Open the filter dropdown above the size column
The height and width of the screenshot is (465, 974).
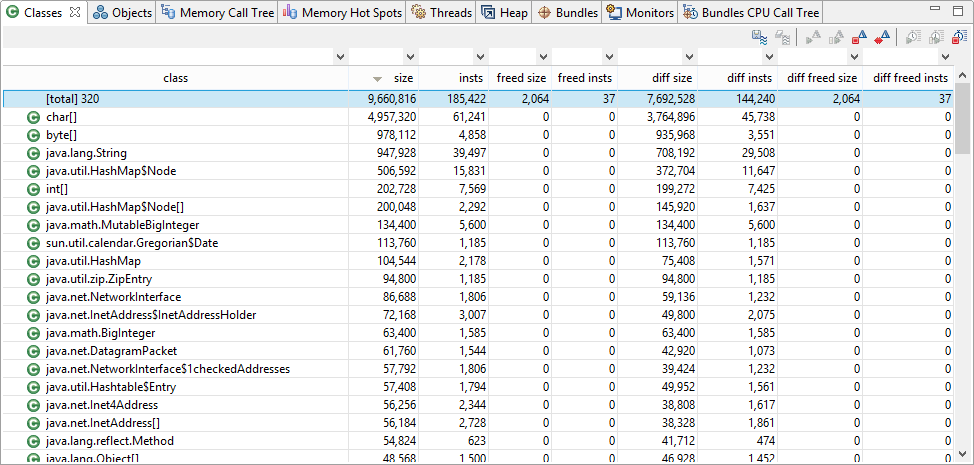click(410, 57)
